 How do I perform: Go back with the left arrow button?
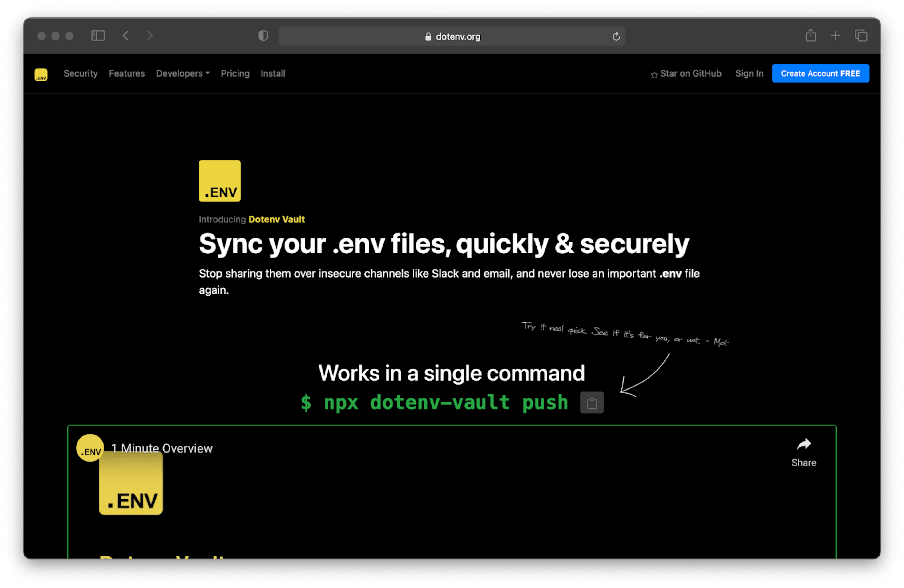pos(126,36)
